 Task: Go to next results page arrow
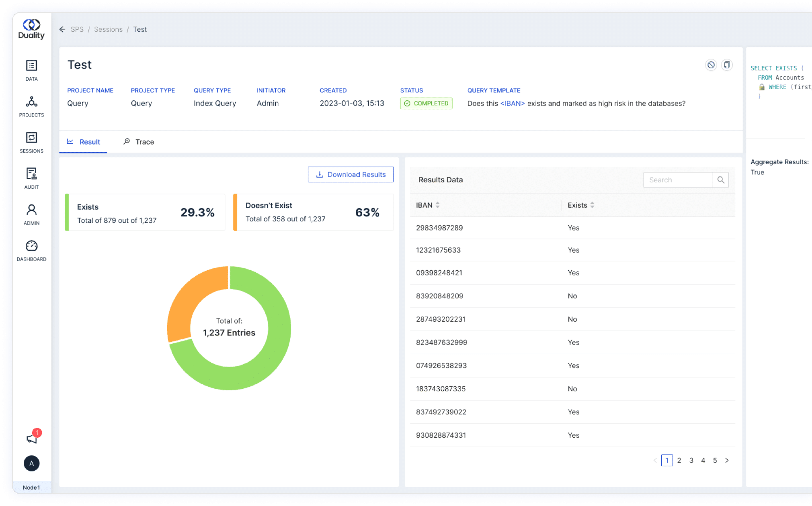pos(727,461)
